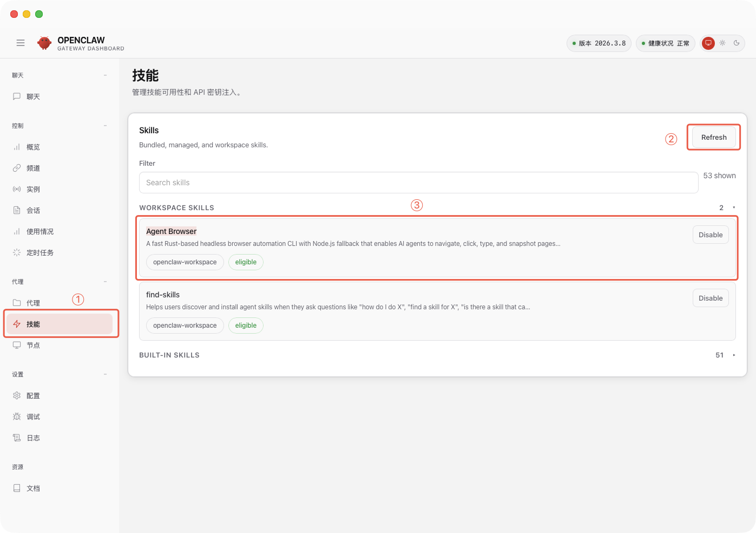
Task: Select the system theme monitor icon
Action: click(708, 43)
